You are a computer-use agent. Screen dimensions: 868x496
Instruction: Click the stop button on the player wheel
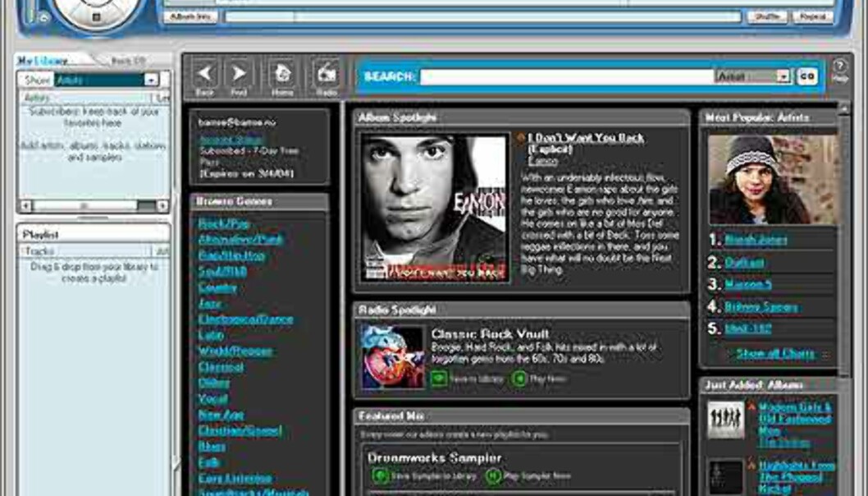[96, 17]
